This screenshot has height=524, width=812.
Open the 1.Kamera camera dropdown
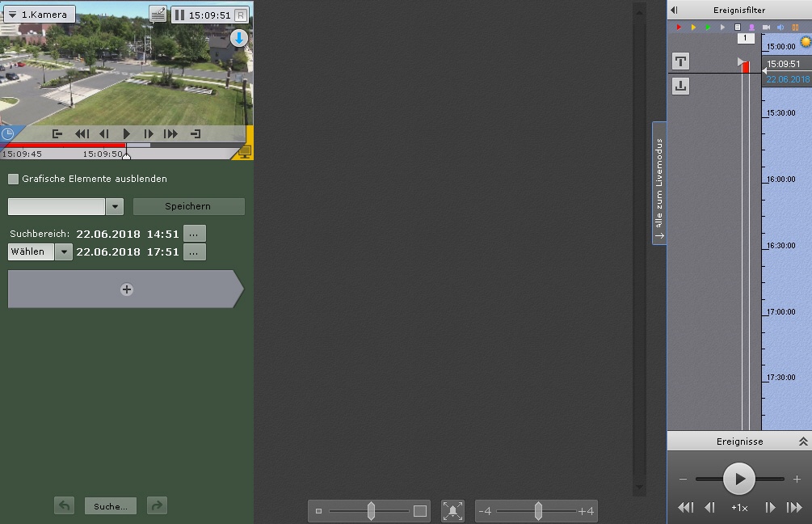[x=40, y=15]
